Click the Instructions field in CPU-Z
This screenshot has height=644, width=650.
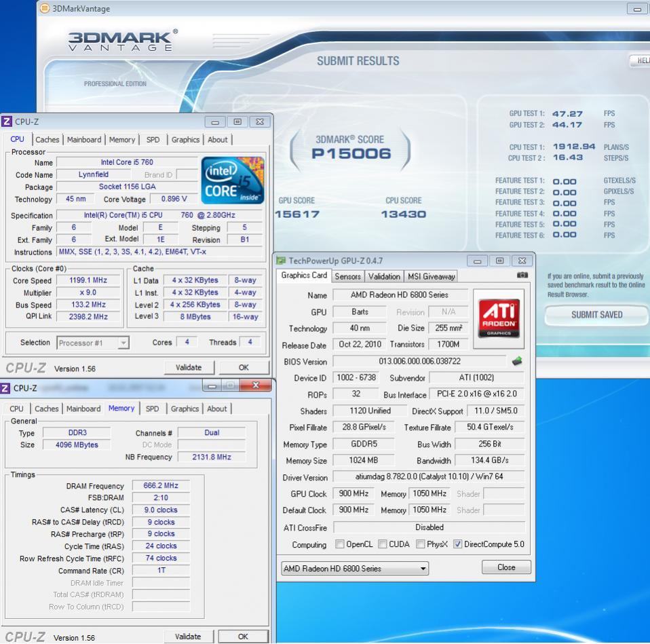pyautogui.click(x=159, y=252)
